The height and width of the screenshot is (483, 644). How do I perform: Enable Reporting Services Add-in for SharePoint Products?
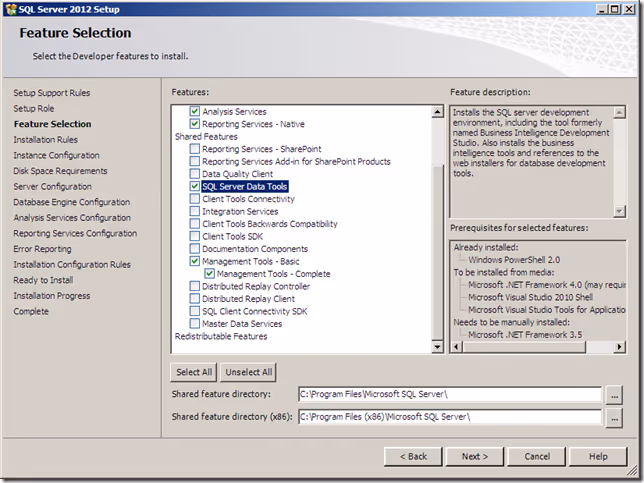point(195,161)
